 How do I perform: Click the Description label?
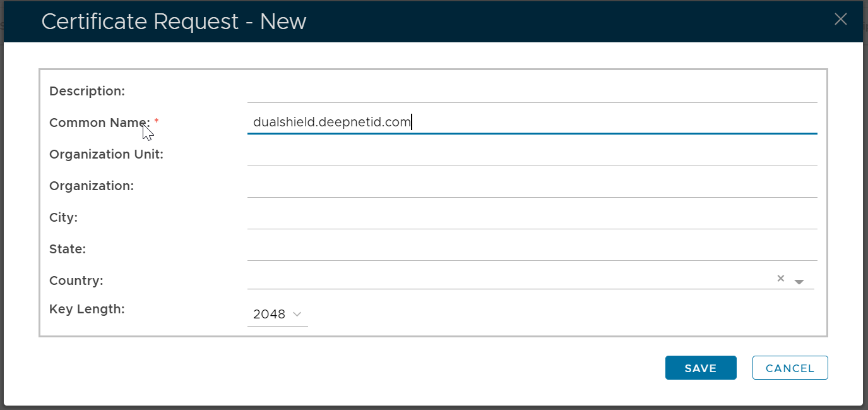tap(87, 91)
